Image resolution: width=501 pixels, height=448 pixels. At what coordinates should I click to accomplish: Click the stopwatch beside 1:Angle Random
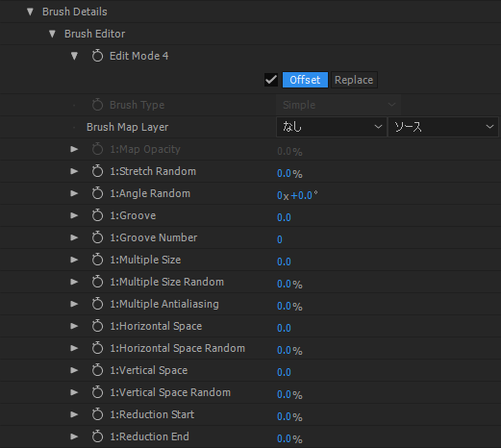97,193
